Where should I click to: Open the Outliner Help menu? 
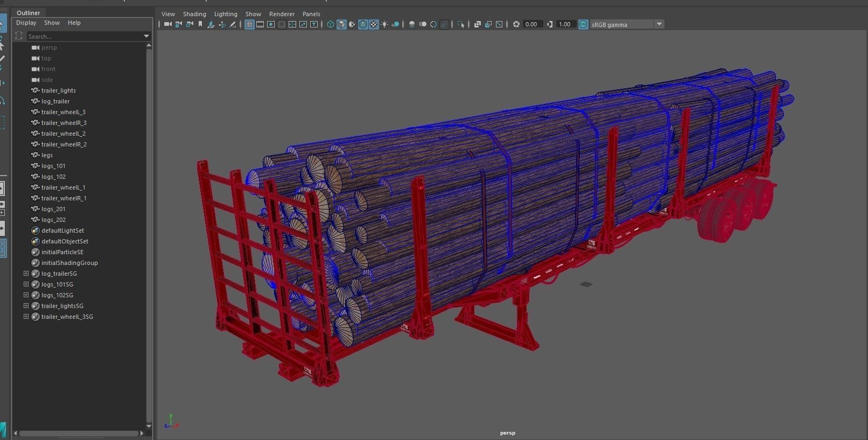pos(74,23)
